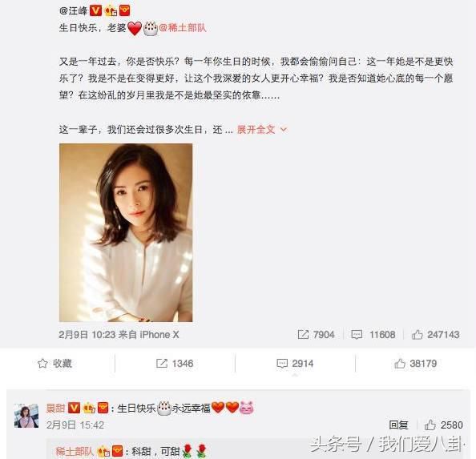The image size is (476, 459).
Task: Click the orange V verified badge beside 汪峰
Action: (x=95, y=10)
